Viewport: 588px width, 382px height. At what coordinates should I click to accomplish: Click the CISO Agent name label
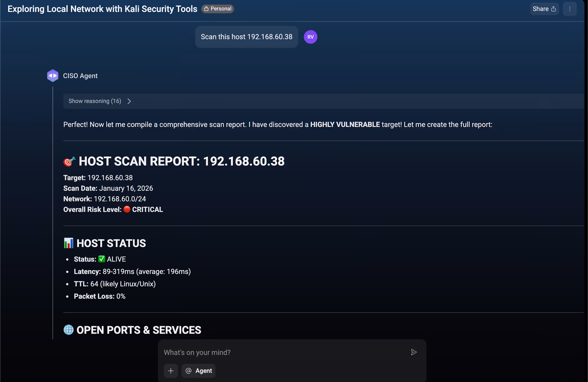[x=80, y=76]
